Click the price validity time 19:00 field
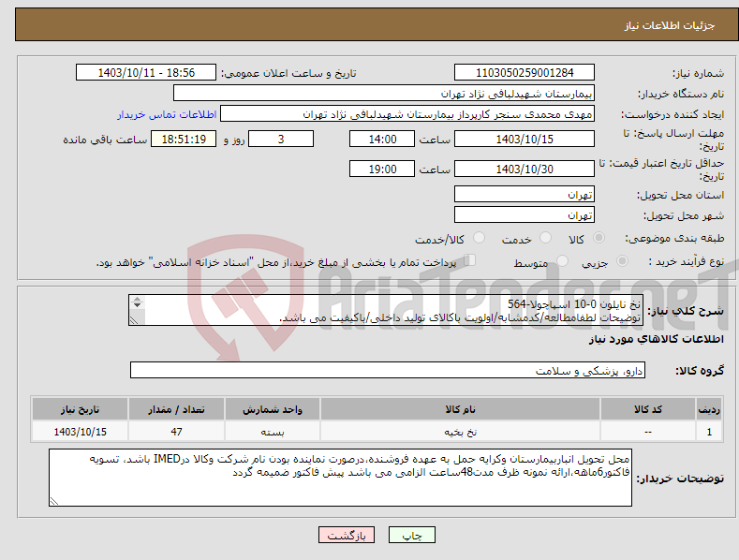Viewport: 739px width, 560px height. click(x=382, y=169)
